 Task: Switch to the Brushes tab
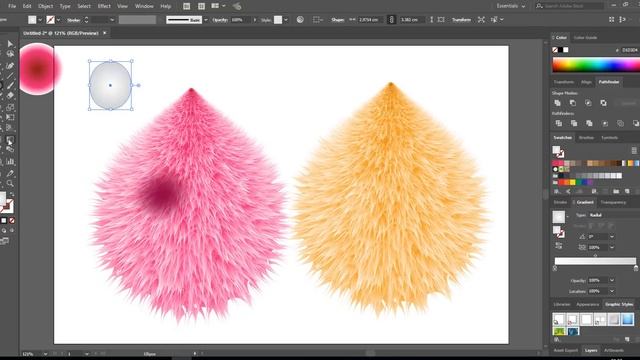[586, 138]
